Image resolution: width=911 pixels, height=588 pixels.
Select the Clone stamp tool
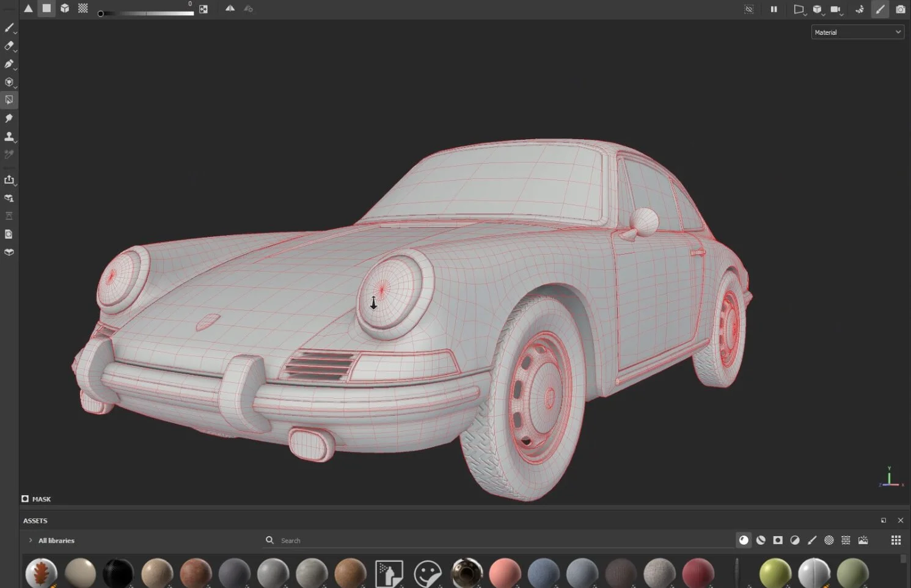pyautogui.click(x=9, y=137)
